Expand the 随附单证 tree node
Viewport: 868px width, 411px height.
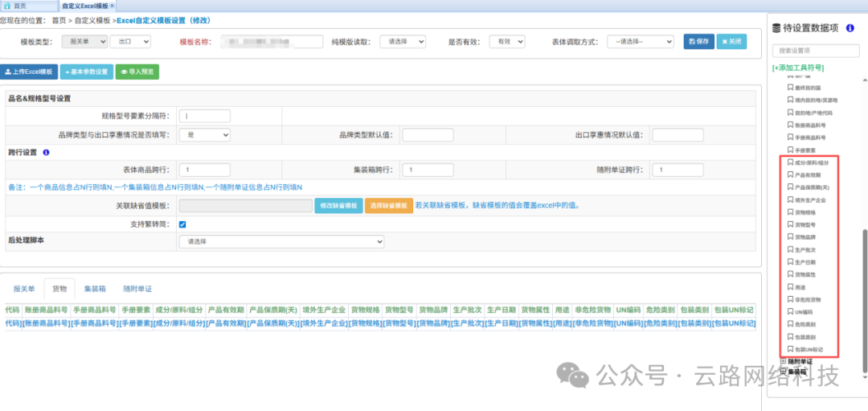coord(784,361)
